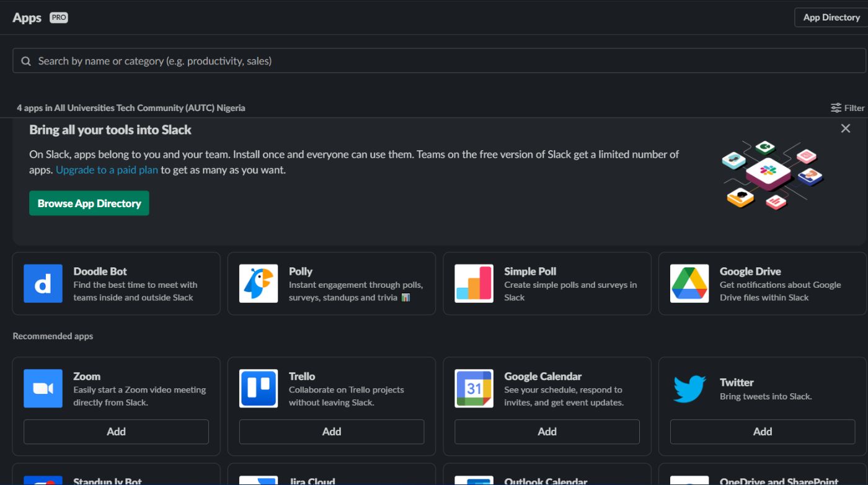Click the Bring all your tools into Slack heading
This screenshot has height=485, width=868.
[x=110, y=130]
